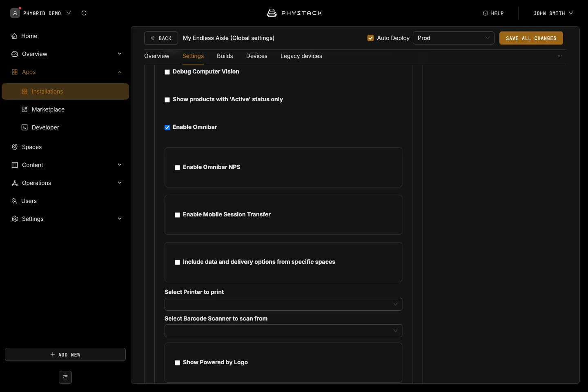Click the Settings gear icon in sidebar

point(15,219)
